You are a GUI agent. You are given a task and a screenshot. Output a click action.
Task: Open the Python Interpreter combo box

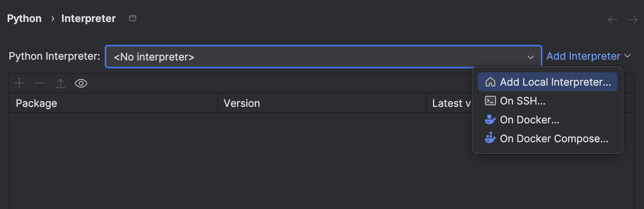click(x=315, y=57)
